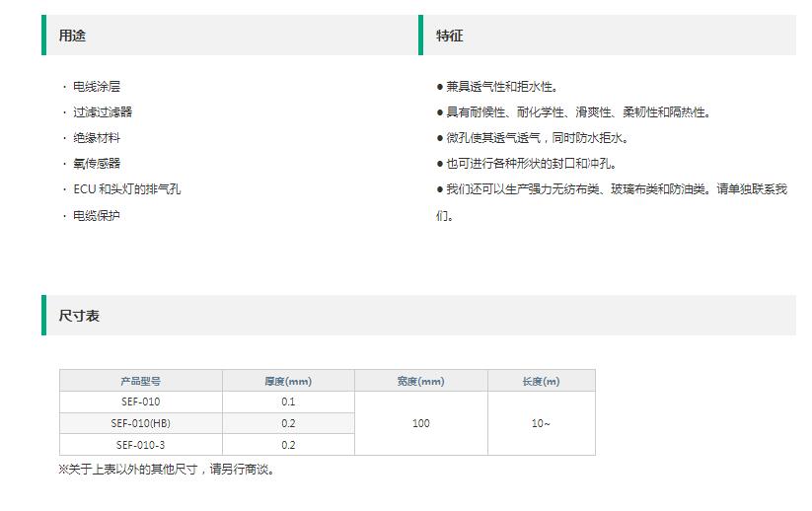Click the 厚度(mm) column header
The height and width of the screenshot is (511, 812).
[x=288, y=381]
